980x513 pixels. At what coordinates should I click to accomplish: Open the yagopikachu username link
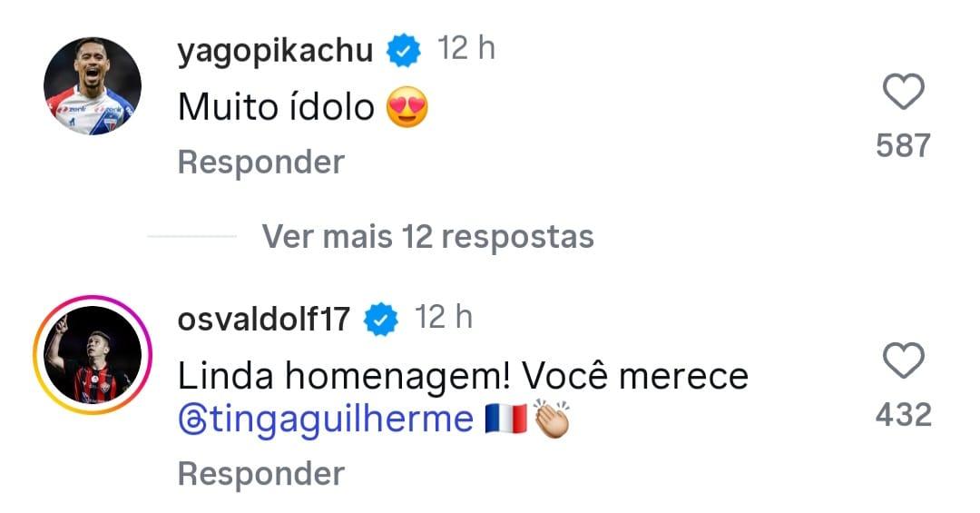tap(276, 51)
